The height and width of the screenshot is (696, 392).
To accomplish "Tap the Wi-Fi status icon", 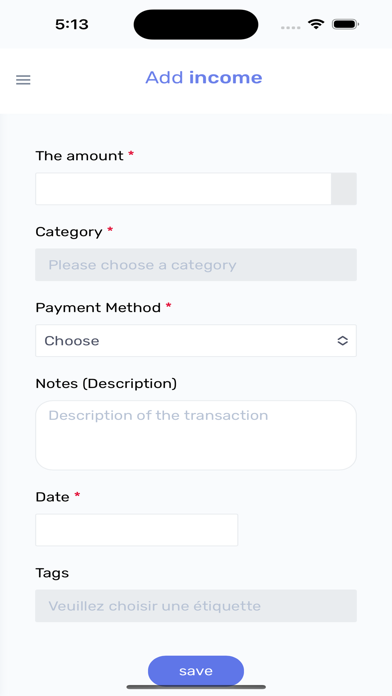I will coord(316,24).
